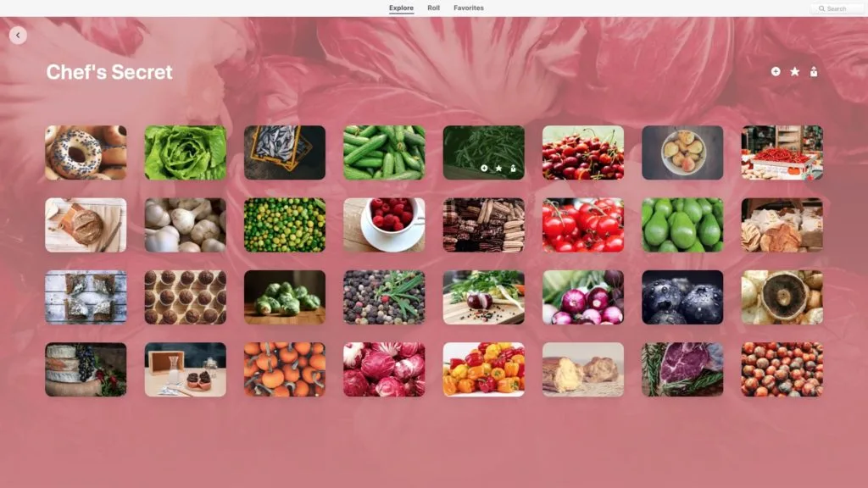
Task: Pick the dark blueberries photo
Action: 682,297
